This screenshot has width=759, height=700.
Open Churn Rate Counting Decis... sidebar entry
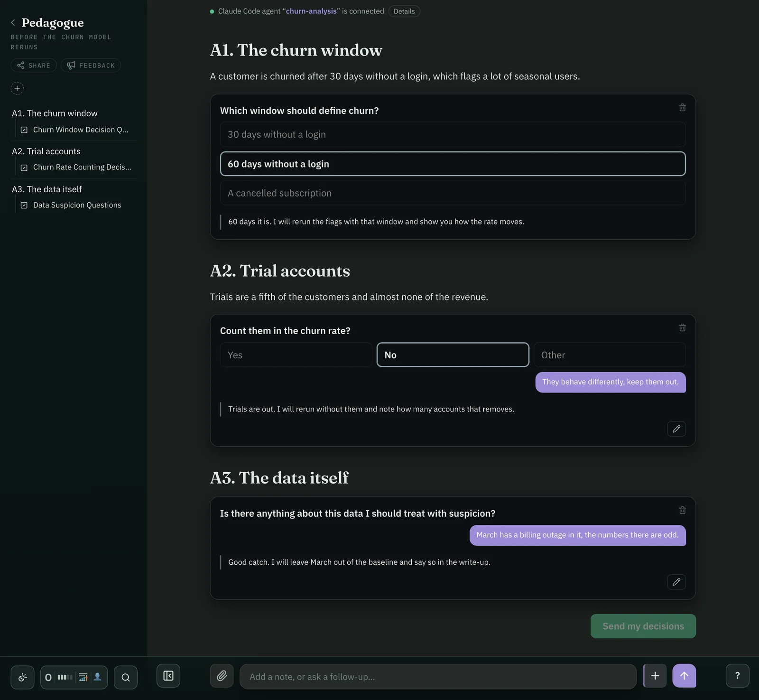click(82, 167)
